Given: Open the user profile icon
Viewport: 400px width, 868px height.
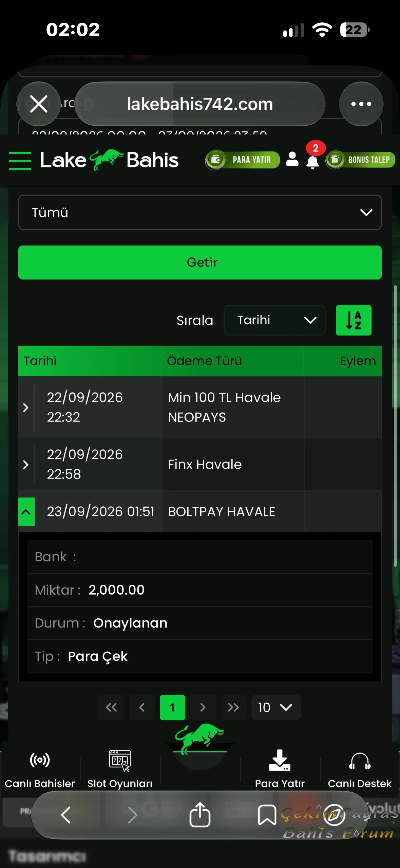Looking at the screenshot, I should coord(292,159).
